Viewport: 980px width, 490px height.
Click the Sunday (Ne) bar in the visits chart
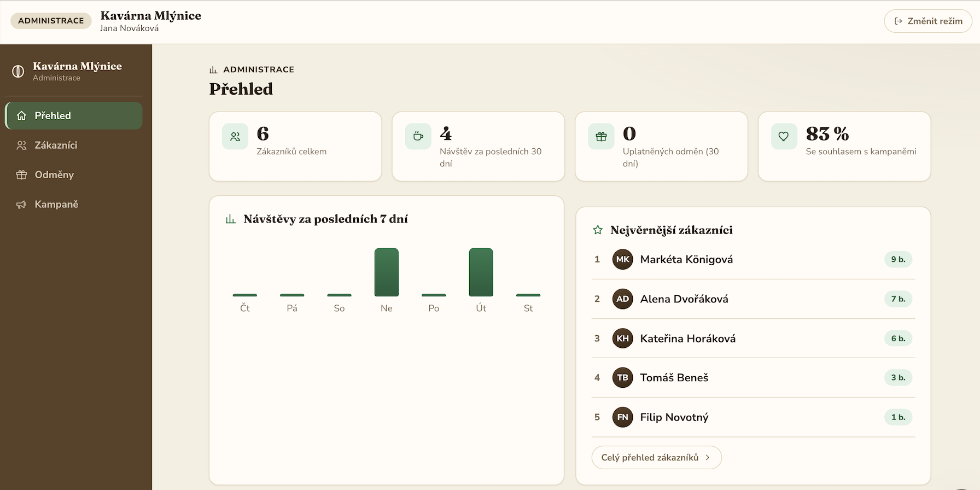tap(387, 272)
